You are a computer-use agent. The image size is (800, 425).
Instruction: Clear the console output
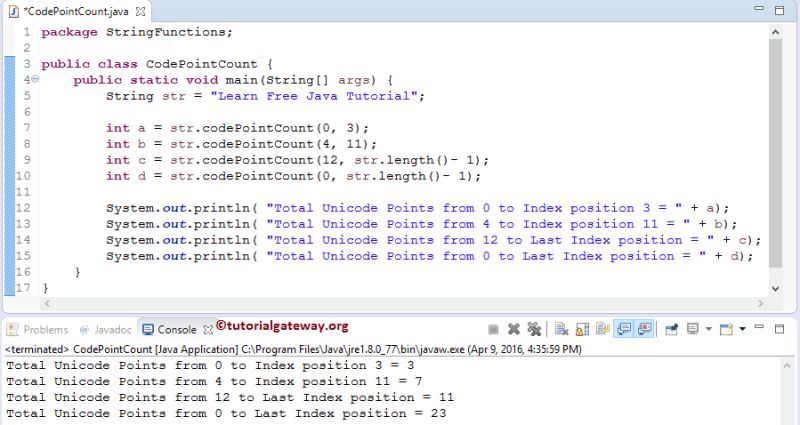562,330
